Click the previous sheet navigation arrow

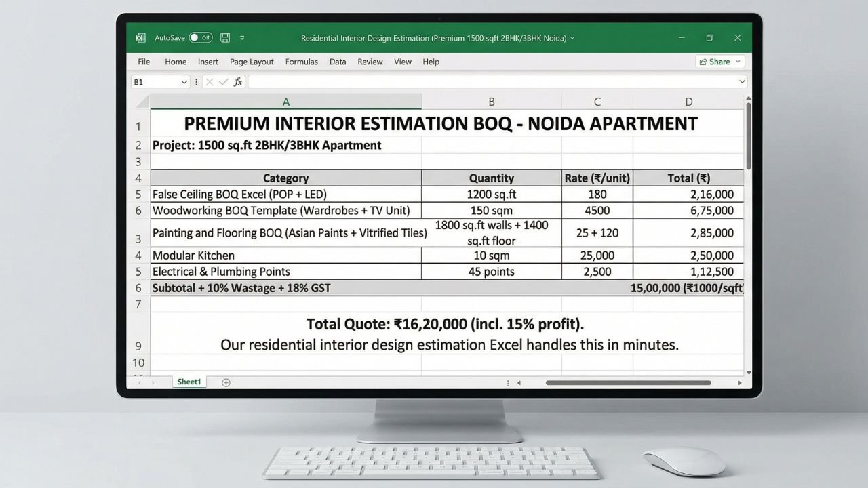(x=140, y=383)
